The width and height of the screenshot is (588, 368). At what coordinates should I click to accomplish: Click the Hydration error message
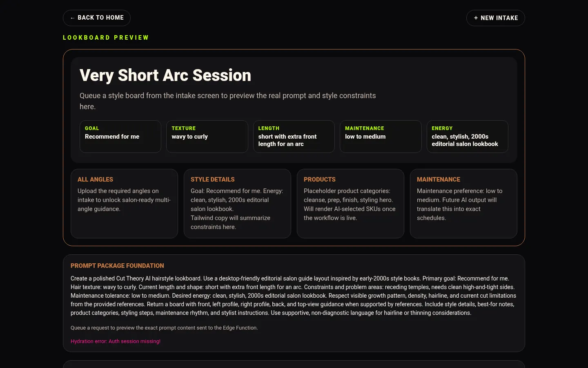point(116,341)
